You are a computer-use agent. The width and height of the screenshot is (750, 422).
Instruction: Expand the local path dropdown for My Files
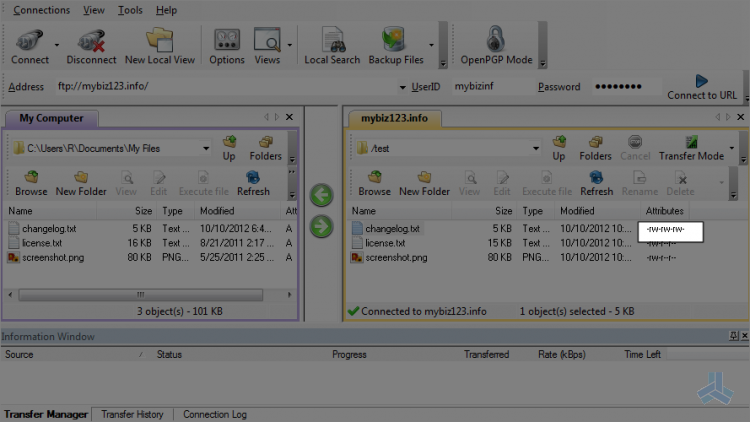206,148
